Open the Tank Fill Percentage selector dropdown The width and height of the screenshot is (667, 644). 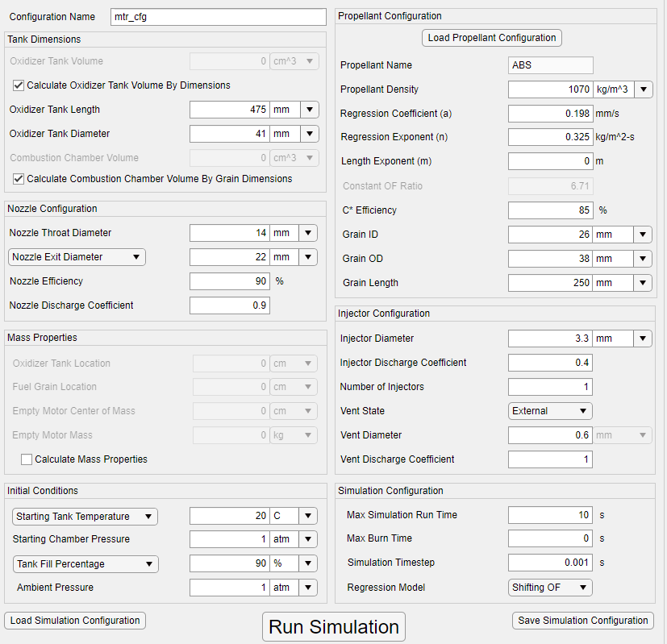click(x=85, y=564)
